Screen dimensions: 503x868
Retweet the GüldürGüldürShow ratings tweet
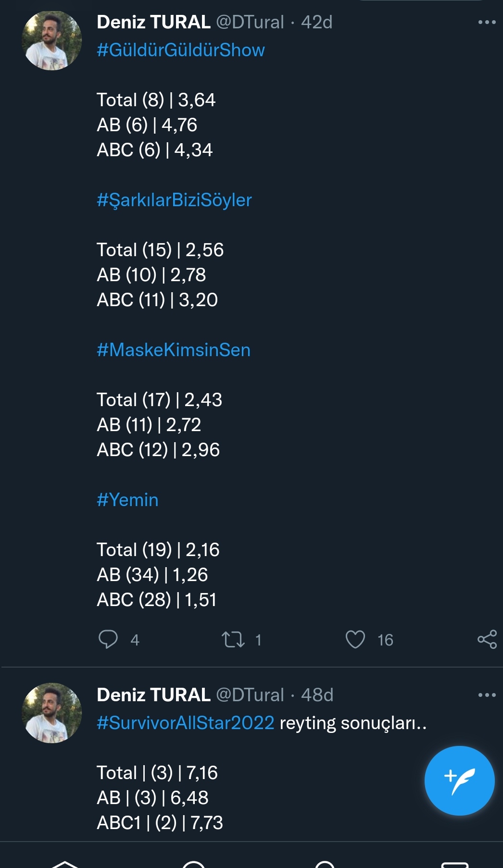(x=233, y=640)
